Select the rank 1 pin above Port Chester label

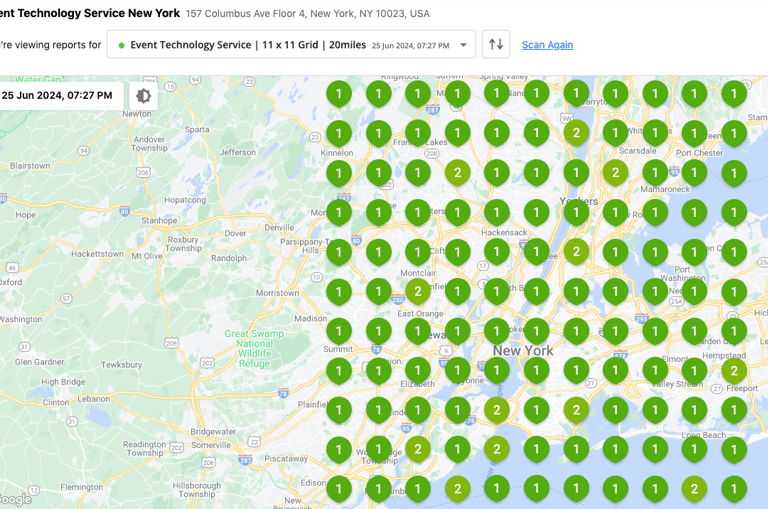pyautogui.click(x=694, y=133)
